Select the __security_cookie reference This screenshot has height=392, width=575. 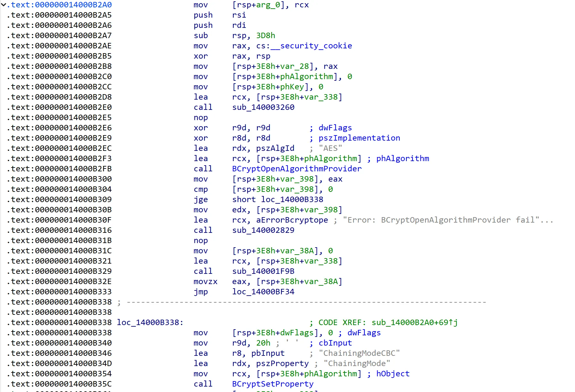point(311,46)
